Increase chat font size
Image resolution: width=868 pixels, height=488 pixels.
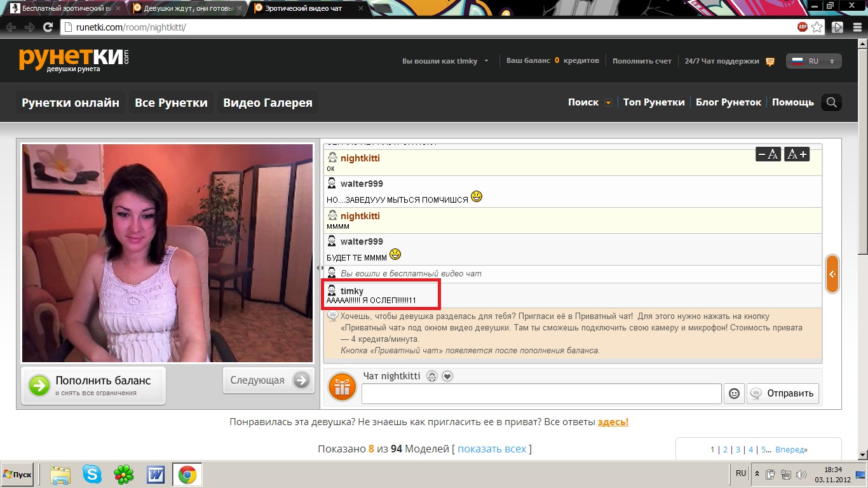(x=797, y=154)
